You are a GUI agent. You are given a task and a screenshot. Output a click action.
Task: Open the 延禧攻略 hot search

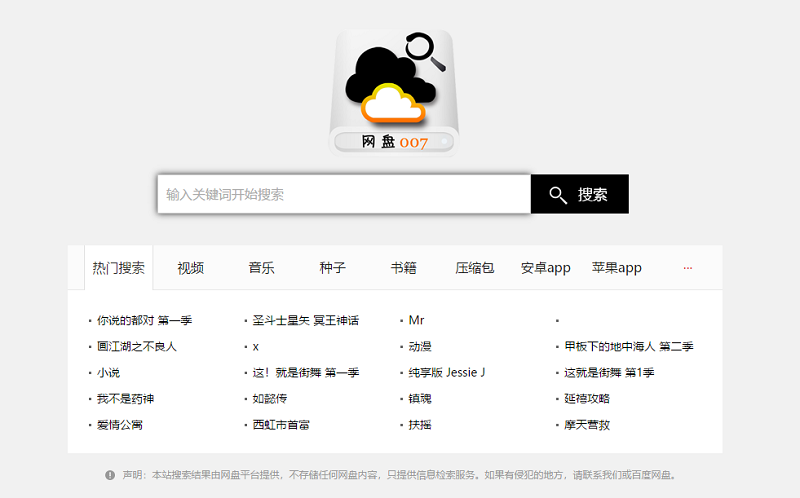tap(587, 399)
